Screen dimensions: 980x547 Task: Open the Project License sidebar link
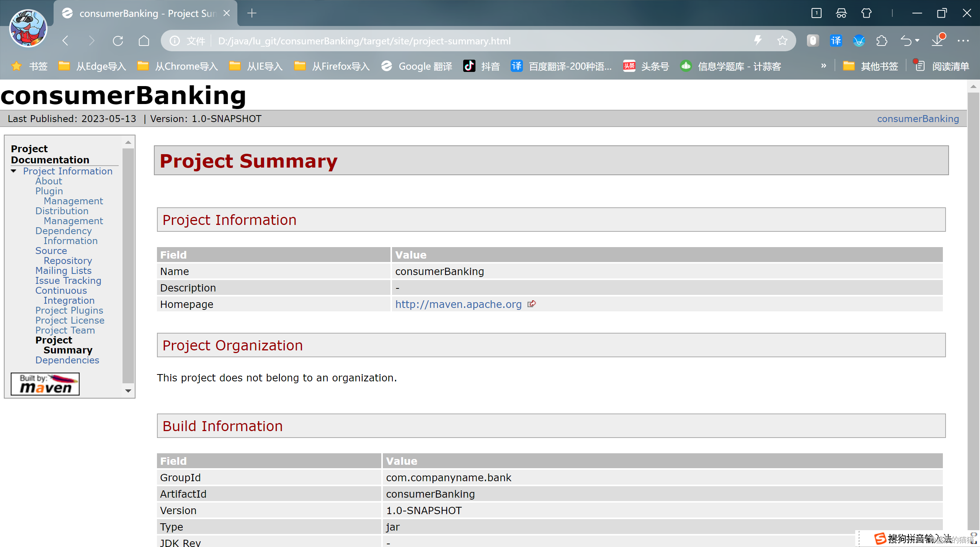coord(70,321)
